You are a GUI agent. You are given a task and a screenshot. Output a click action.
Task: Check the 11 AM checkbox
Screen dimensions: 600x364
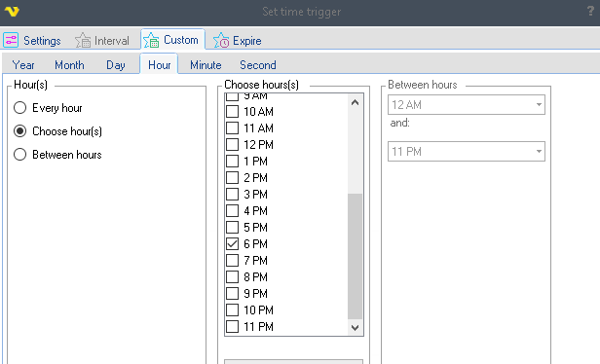coord(232,128)
